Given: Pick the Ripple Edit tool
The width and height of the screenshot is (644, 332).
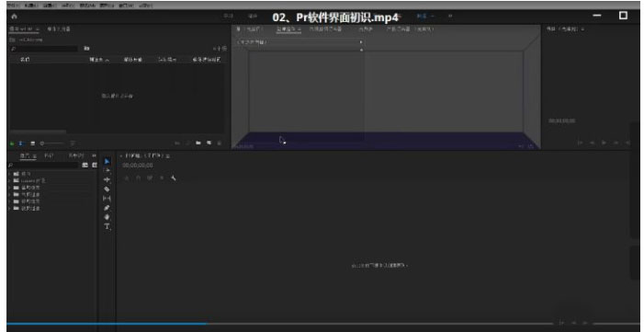Looking at the screenshot, I should click(x=107, y=179).
